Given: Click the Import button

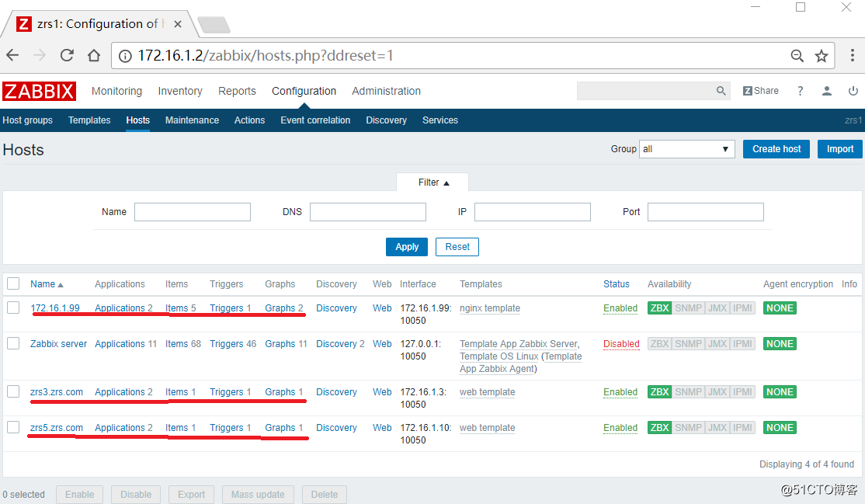Looking at the screenshot, I should point(839,149).
